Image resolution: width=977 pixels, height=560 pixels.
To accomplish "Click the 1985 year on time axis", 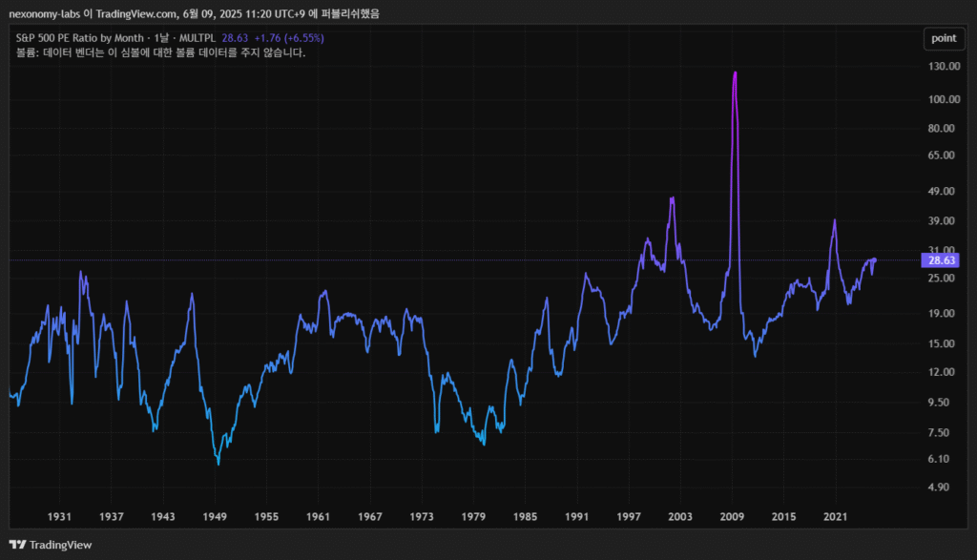I will tap(525, 516).
